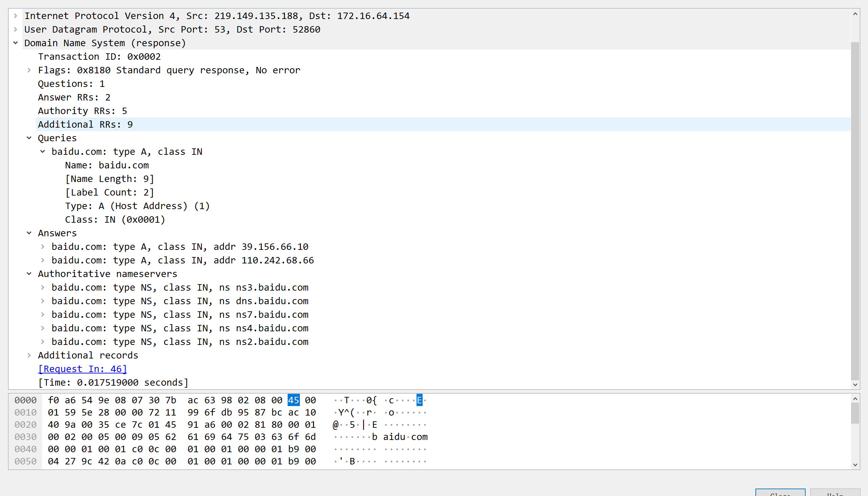The height and width of the screenshot is (496, 868).
Task: Expand NS record ns4.baidu.com
Action: click(43, 328)
